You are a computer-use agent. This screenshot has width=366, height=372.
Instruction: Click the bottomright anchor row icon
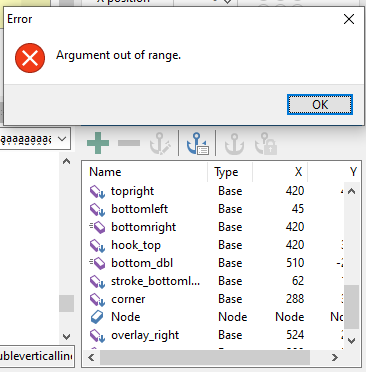(97, 227)
